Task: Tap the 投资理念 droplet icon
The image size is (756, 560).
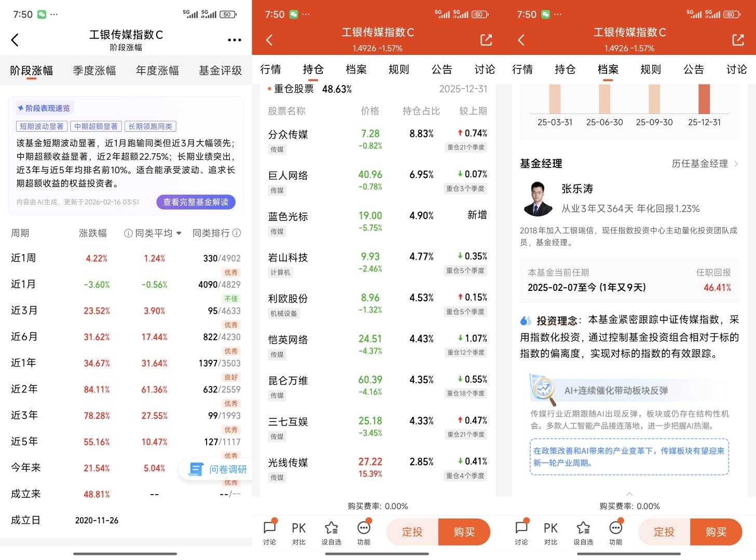Action: click(x=526, y=321)
